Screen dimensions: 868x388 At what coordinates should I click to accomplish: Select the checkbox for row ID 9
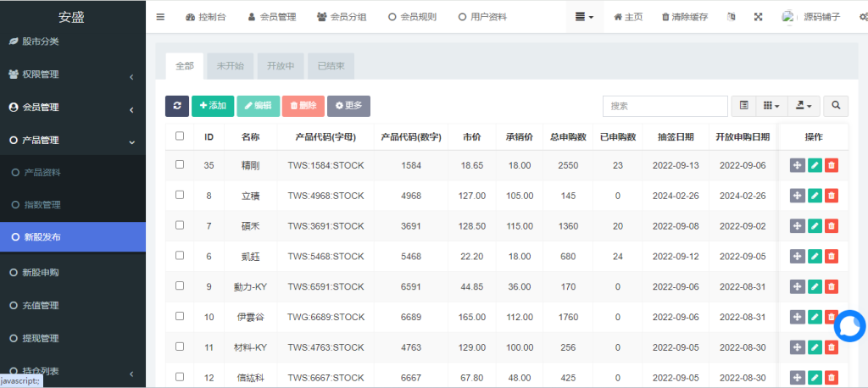click(180, 285)
